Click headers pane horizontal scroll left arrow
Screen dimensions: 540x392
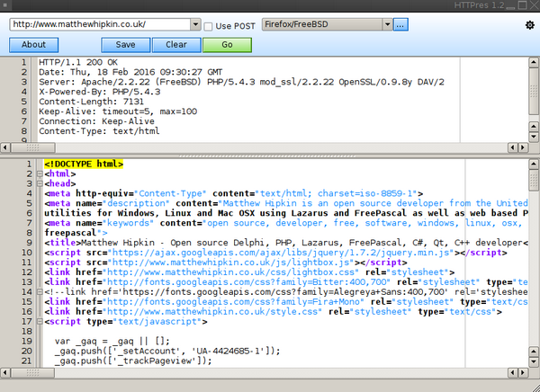(4, 147)
